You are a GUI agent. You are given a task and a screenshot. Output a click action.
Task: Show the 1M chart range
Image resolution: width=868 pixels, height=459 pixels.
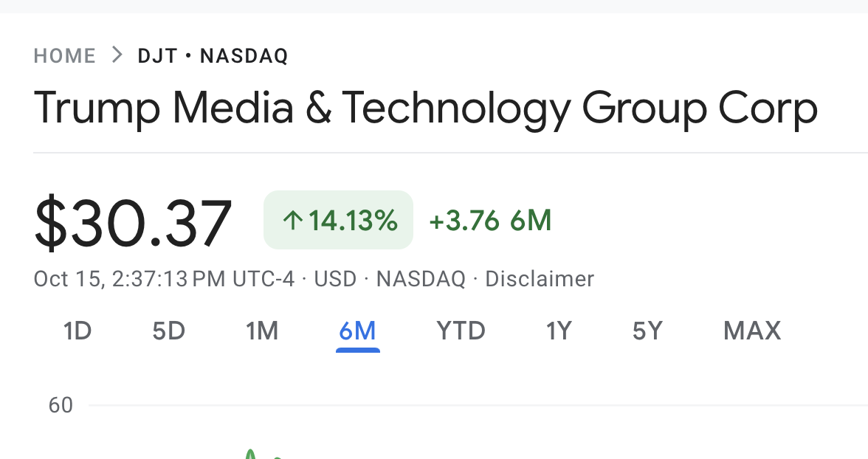coord(262,331)
